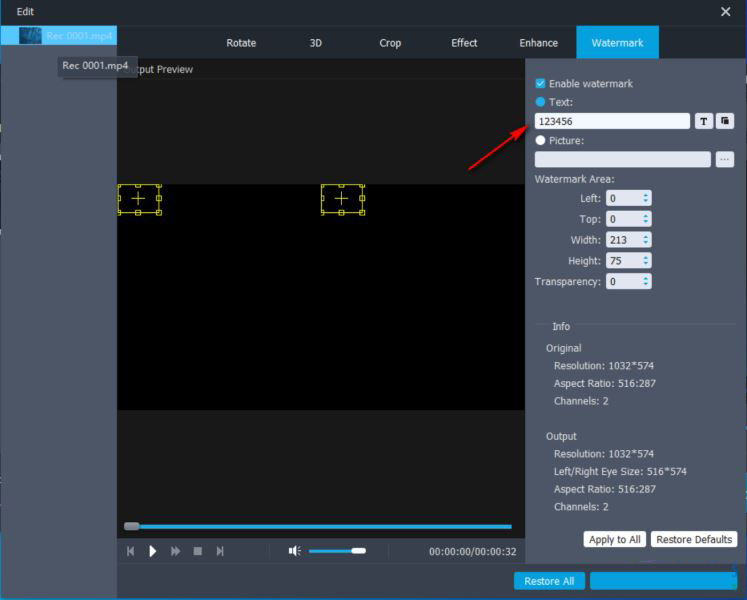
Task: Increase the Width value with up arrow
Action: coord(646,236)
